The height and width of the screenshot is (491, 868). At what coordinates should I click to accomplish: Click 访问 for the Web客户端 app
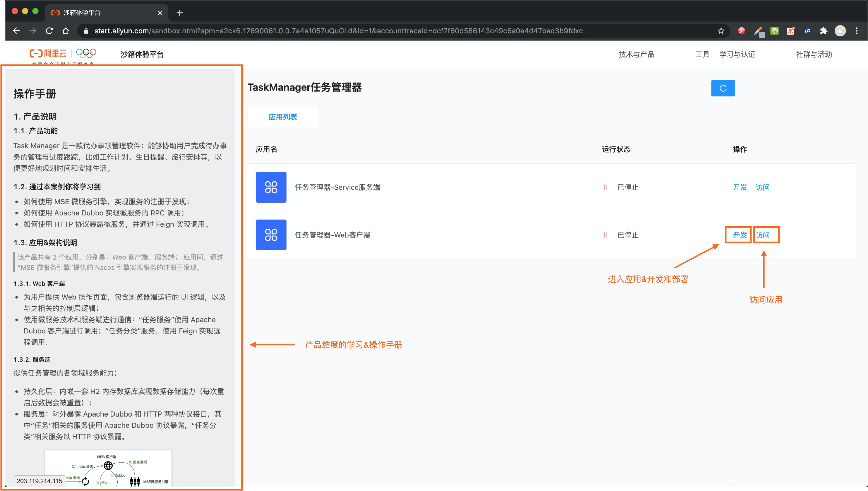point(762,235)
